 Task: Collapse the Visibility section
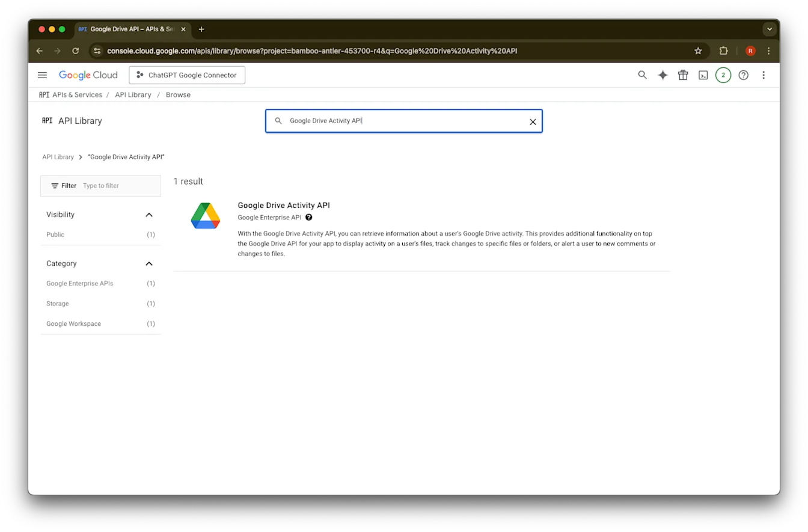coord(149,215)
